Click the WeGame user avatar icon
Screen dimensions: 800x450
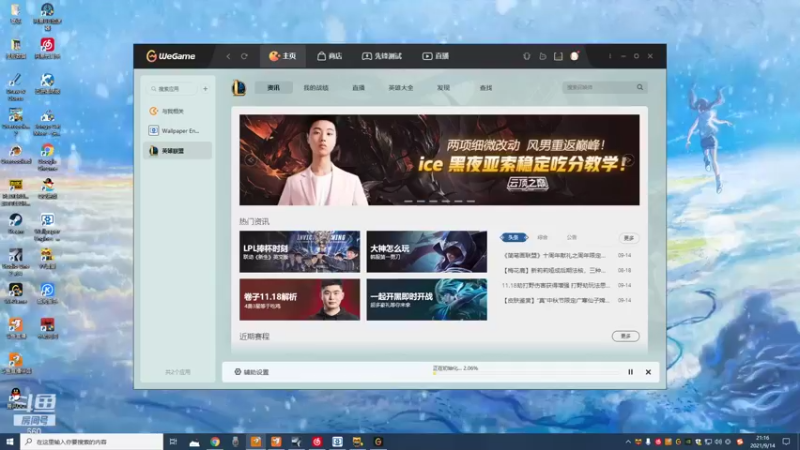tap(574, 56)
